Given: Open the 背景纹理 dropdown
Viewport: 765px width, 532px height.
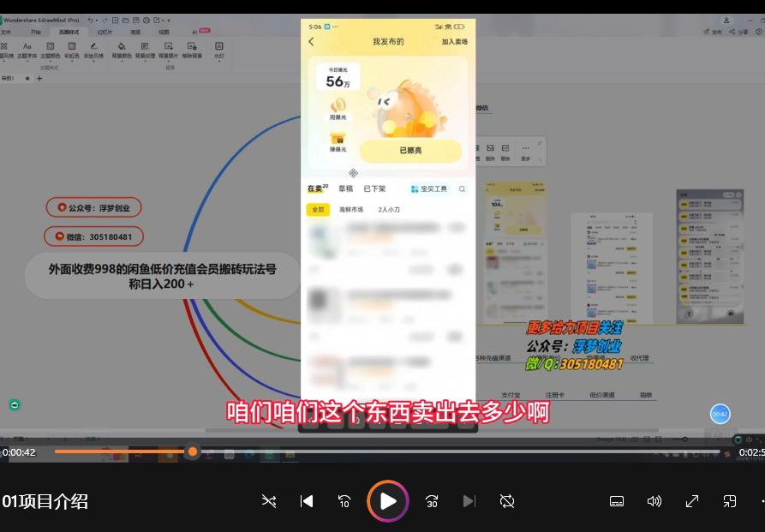Looking at the screenshot, I should 145,50.
